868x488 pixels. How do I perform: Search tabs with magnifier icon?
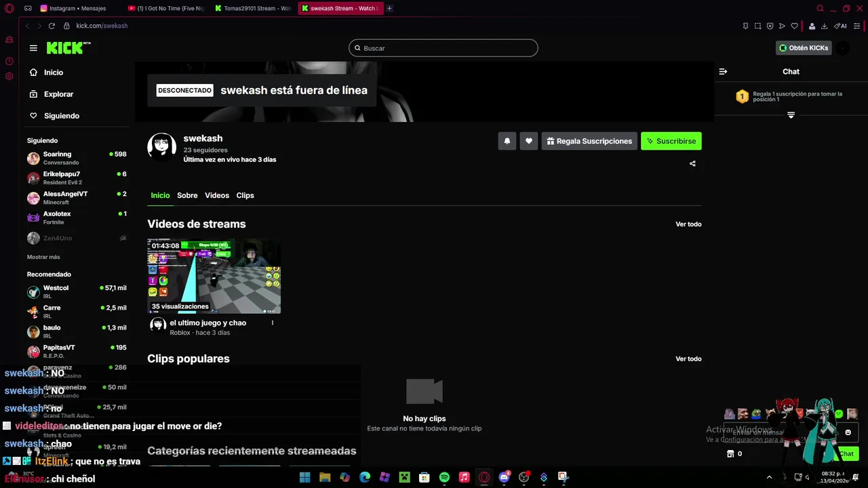820,8
